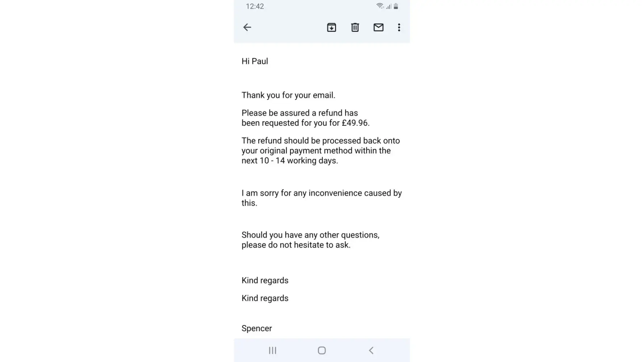Viewport: 644px width, 362px height.
Task: Tap the mobile signal strength icon
Action: 389,6
